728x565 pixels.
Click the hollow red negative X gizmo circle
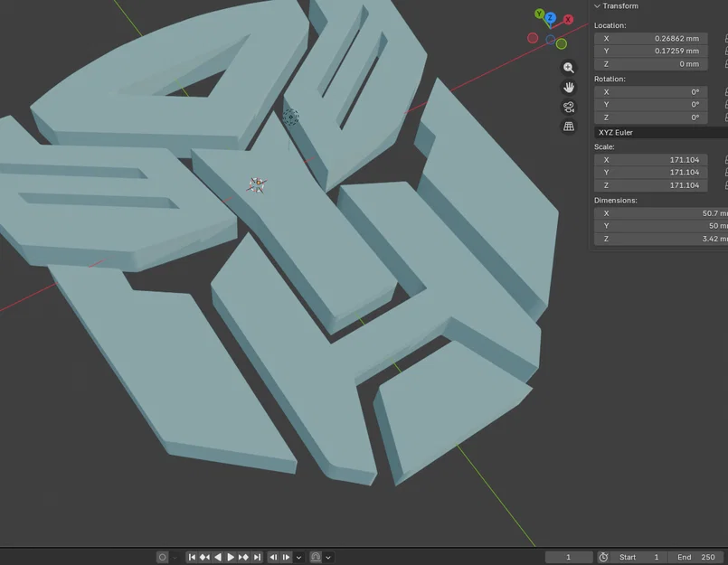pyautogui.click(x=533, y=38)
